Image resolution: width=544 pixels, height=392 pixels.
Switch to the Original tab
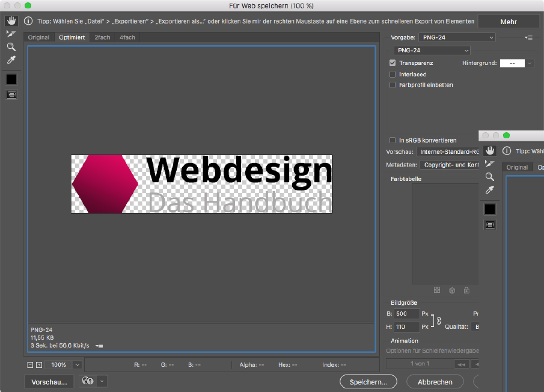38,37
